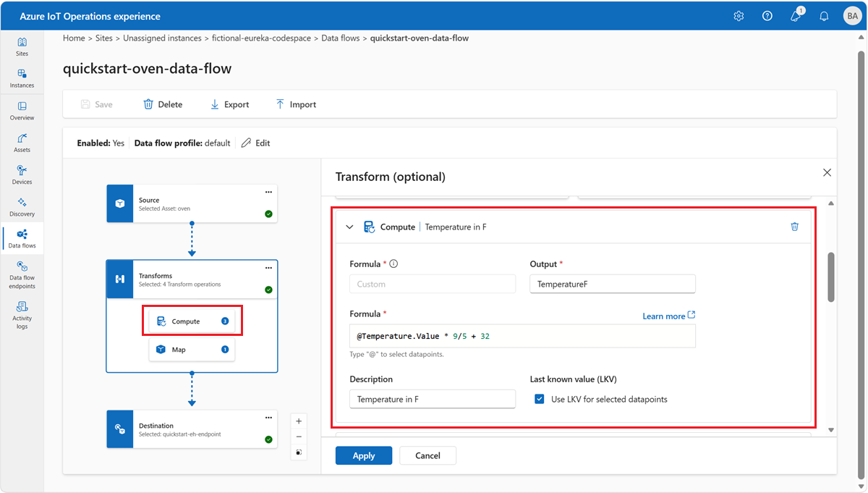Open the Learn more link
Image resolution: width=868 pixels, height=493 pixels.
pos(669,316)
